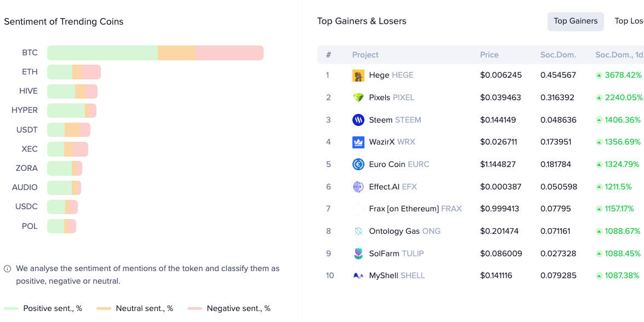Viewport: 644px width, 322px height.
Task: Open the Steem STEEM project link
Action: pos(395,120)
